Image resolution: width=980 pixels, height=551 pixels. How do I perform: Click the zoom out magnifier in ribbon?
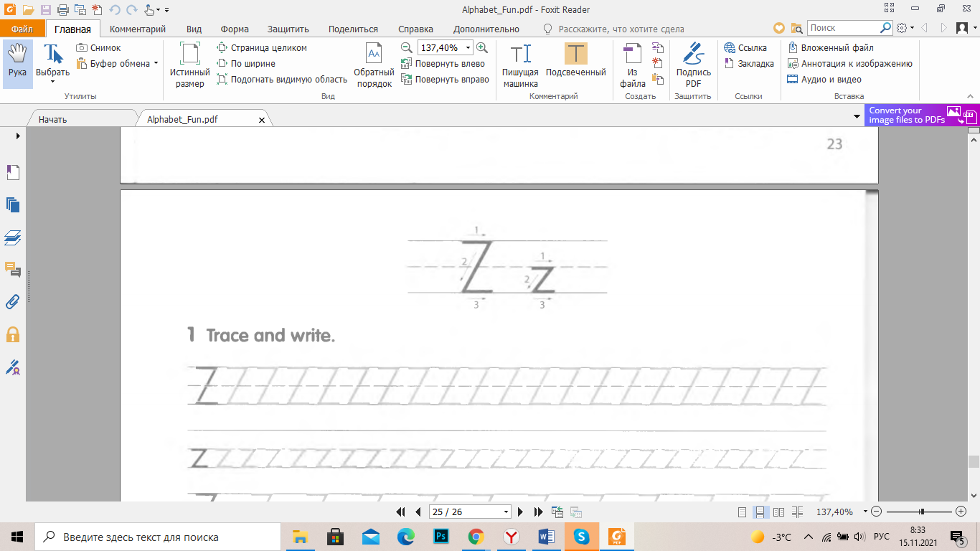click(x=407, y=48)
